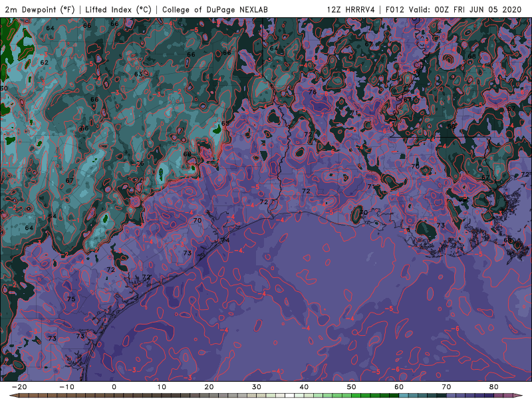Click the right arrow end of colorbar
This screenshot has height=399, width=532.
click(518, 396)
